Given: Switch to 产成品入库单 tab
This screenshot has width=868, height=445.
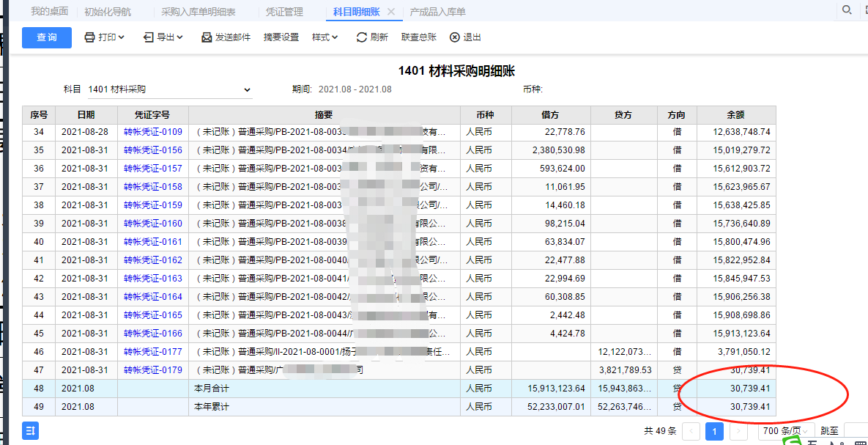Looking at the screenshot, I should tap(438, 11).
